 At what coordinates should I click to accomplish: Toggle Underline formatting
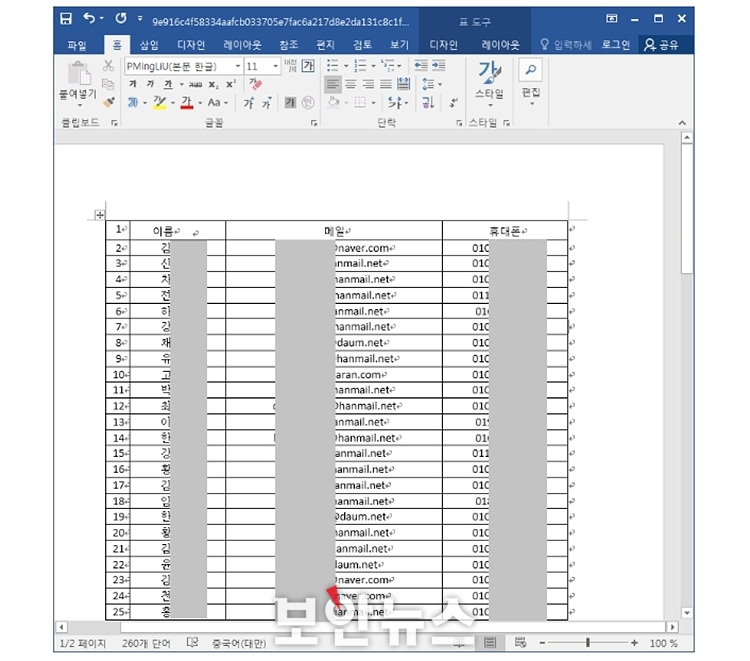point(168,85)
